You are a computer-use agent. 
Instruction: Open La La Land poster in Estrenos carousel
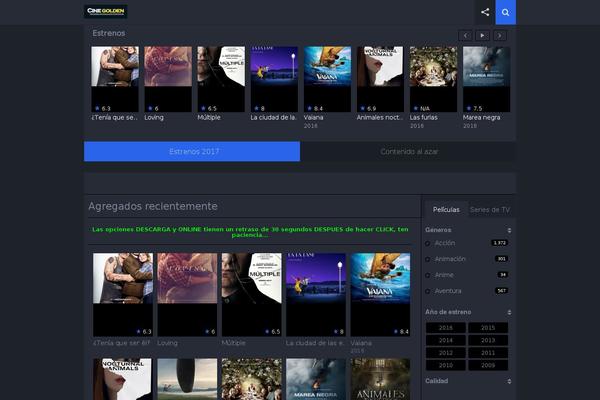click(274, 79)
